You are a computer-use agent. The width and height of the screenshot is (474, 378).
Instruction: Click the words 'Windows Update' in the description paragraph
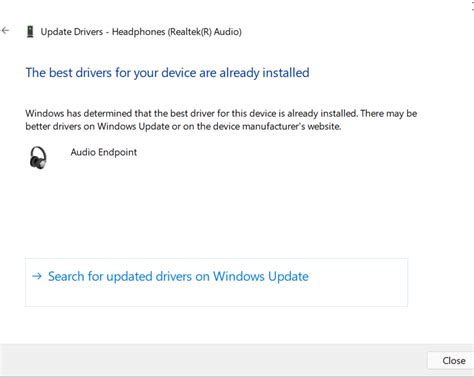coord(133,126)
